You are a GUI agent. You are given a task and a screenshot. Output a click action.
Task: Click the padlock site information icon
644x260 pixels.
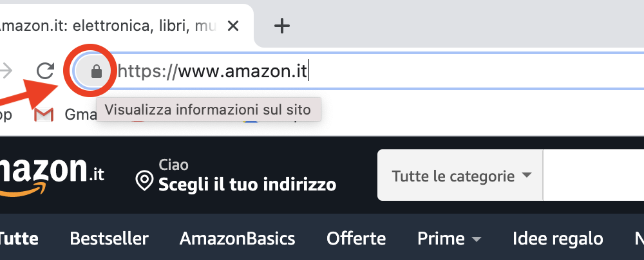pos(96,71)
